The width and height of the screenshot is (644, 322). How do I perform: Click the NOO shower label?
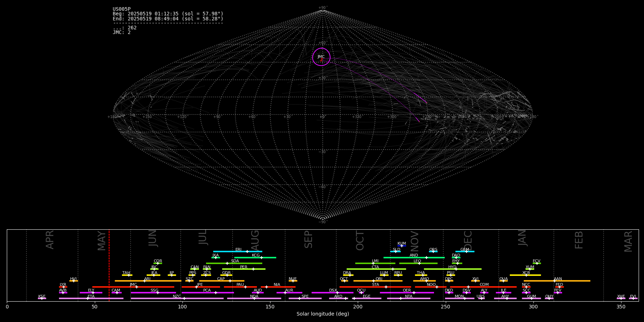pos(431,285)
